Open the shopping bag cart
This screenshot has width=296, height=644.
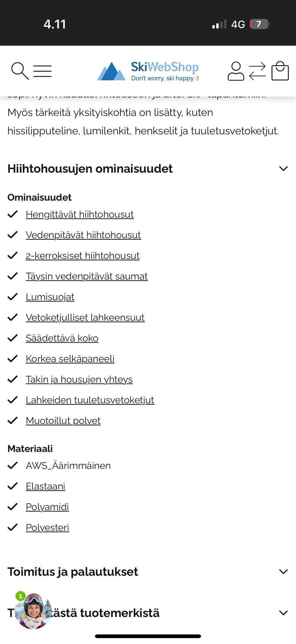[x=280, y=71]
